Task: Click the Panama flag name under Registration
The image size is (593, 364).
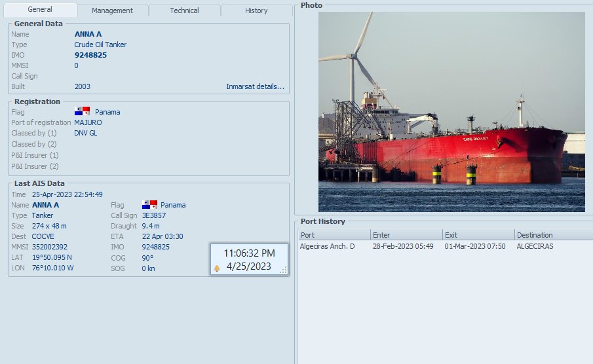Action: (107, 112)
